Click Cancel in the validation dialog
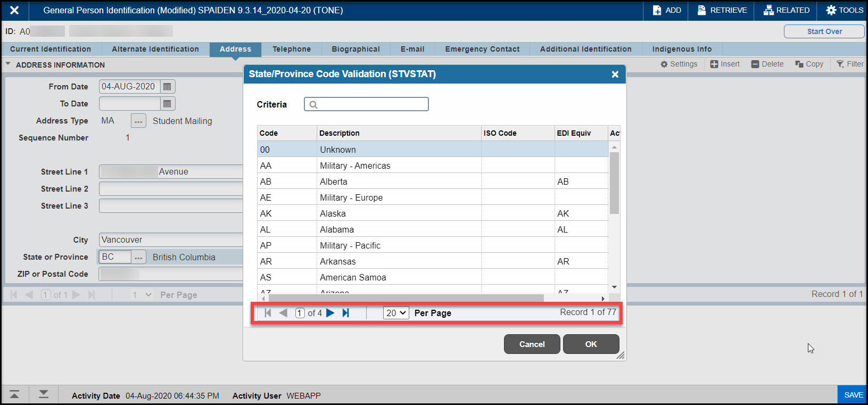Screen dimensions: 868x405 tap(532, 344)
